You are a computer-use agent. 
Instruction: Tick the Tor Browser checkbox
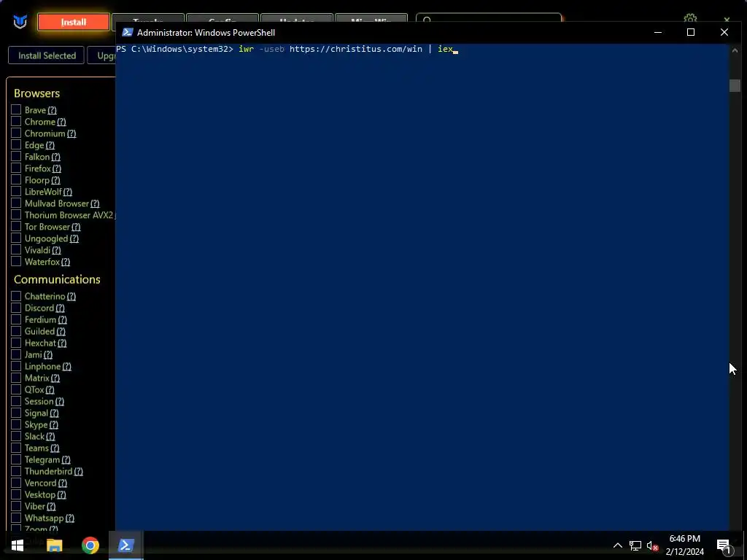[x=16, y=226]
